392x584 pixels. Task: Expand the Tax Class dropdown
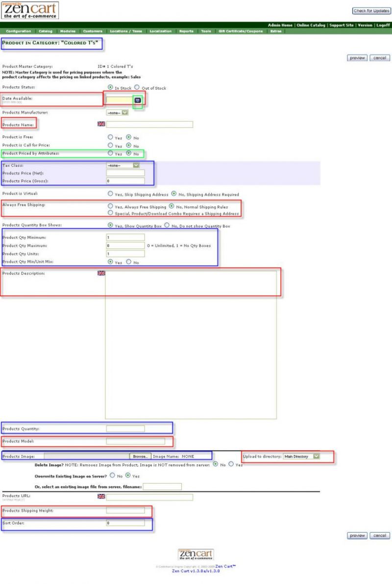[123, 165]
